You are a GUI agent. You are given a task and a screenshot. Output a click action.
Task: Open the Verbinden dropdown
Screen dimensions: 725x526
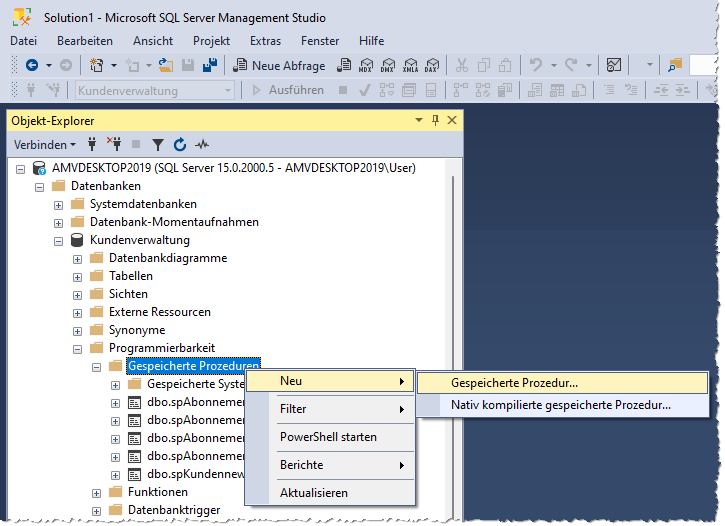pyautogui.click(x=45, y=144)
